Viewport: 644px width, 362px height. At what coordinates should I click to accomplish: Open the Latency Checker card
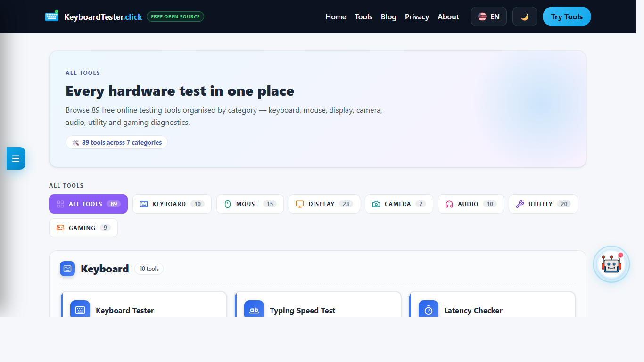pyautogui.click(x=492, y=304)
